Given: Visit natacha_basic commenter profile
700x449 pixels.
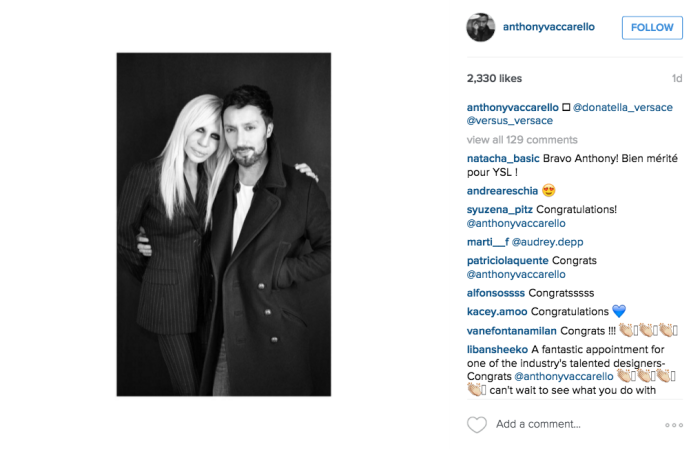Looking at the screenshot, I should coord(503,158).
